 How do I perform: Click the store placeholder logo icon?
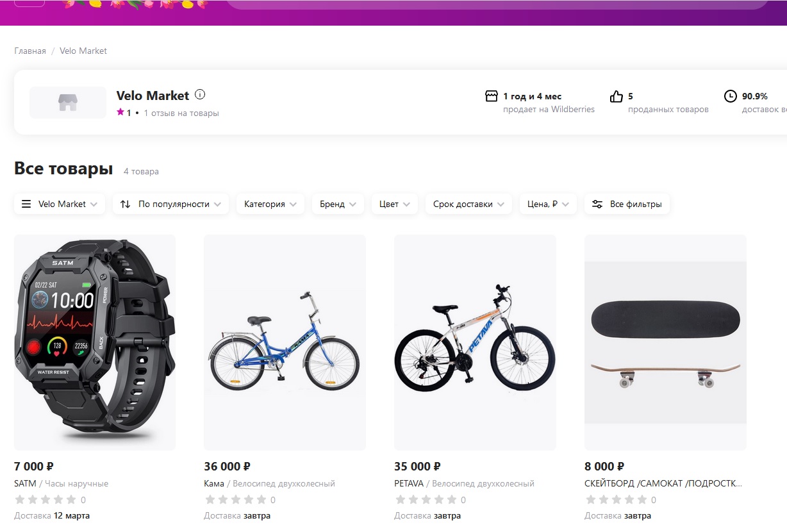68,103
